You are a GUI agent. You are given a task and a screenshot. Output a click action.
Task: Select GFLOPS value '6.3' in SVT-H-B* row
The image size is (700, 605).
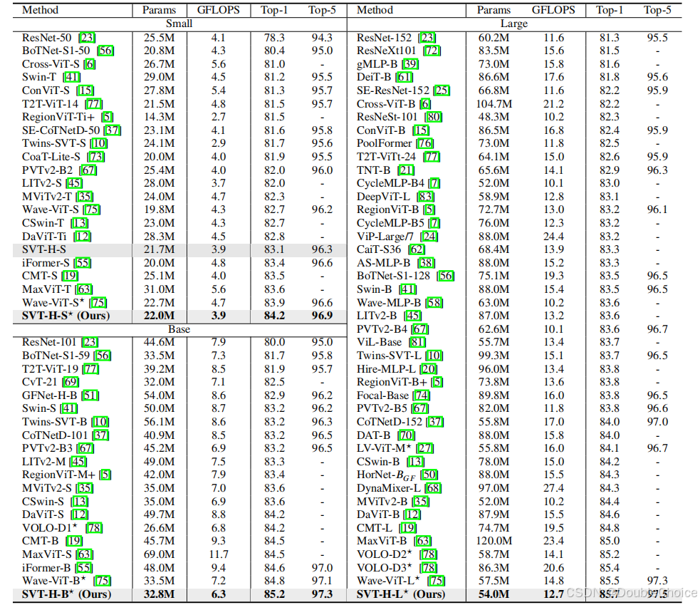219,594
